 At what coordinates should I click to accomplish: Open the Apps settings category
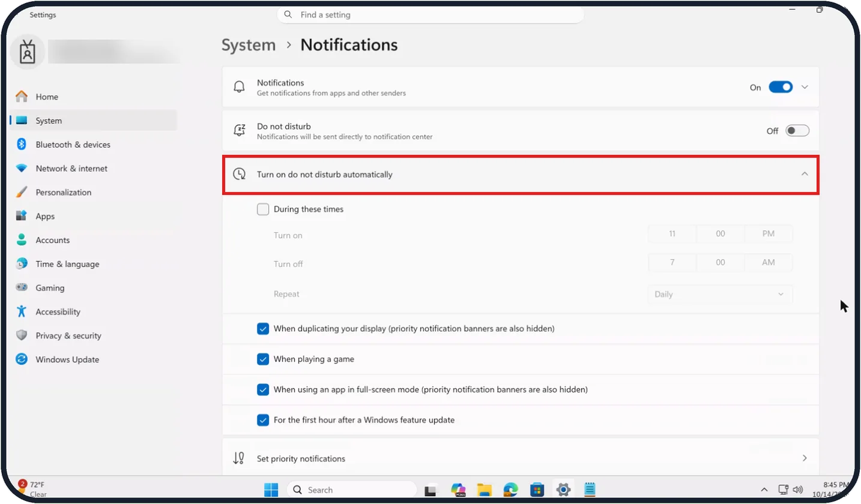(x=93, y=217)
